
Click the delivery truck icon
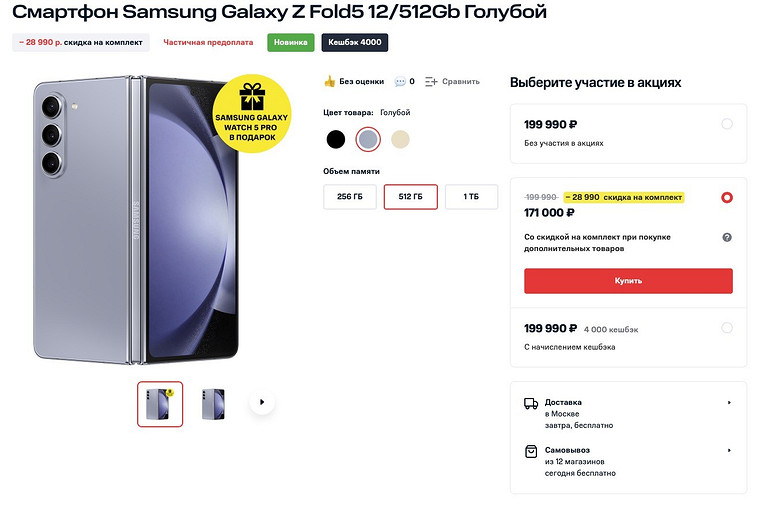(531, 403)
